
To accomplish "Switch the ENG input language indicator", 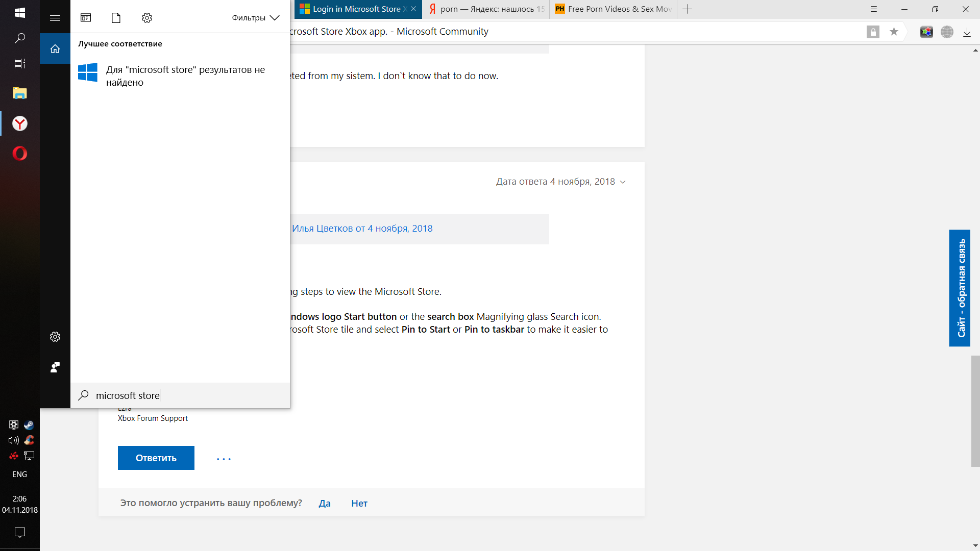I will coord(20,474).
